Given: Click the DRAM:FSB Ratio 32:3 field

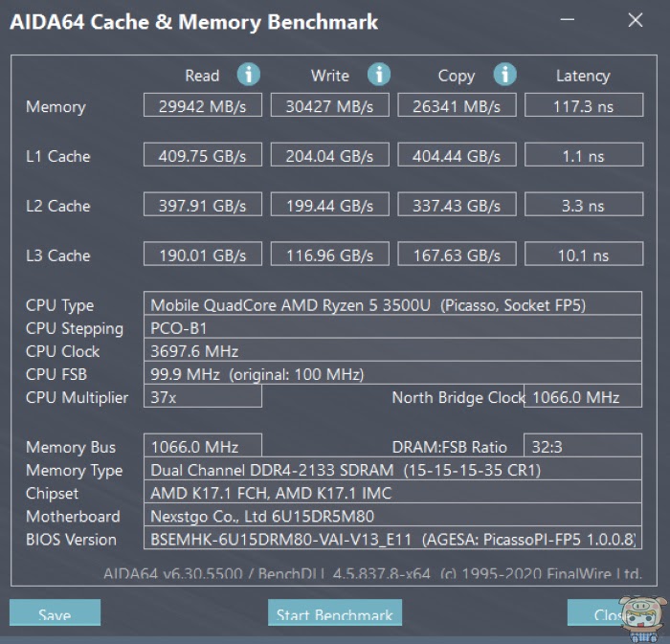Looking at the screenshot, I should pos(583,445).
